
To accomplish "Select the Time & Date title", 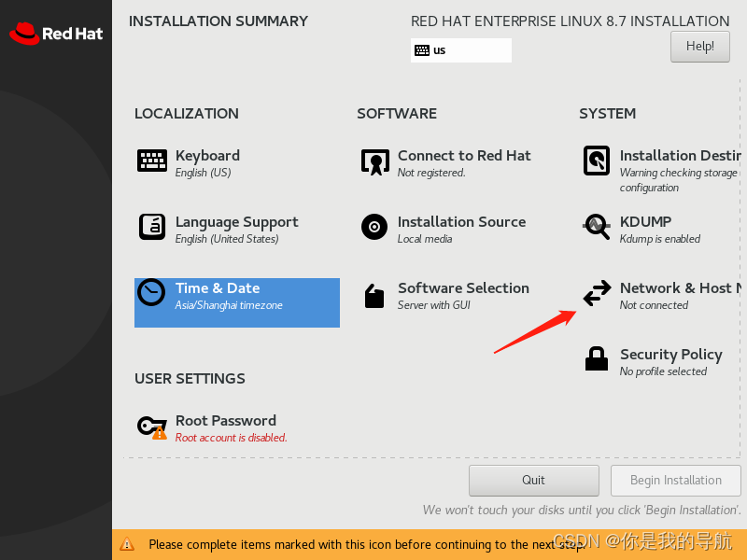I will tap(218, 288).
